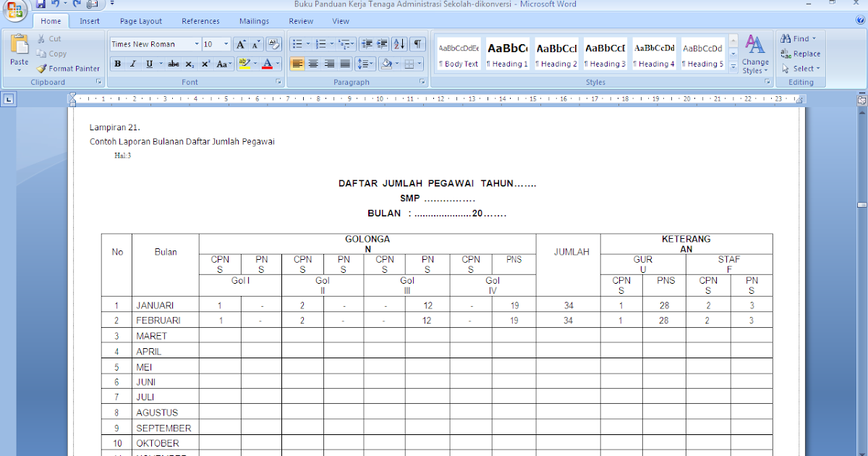Enable justified text alignment
Image resolution: width=868 pixels, height=456 pixels.
[345, 64]
